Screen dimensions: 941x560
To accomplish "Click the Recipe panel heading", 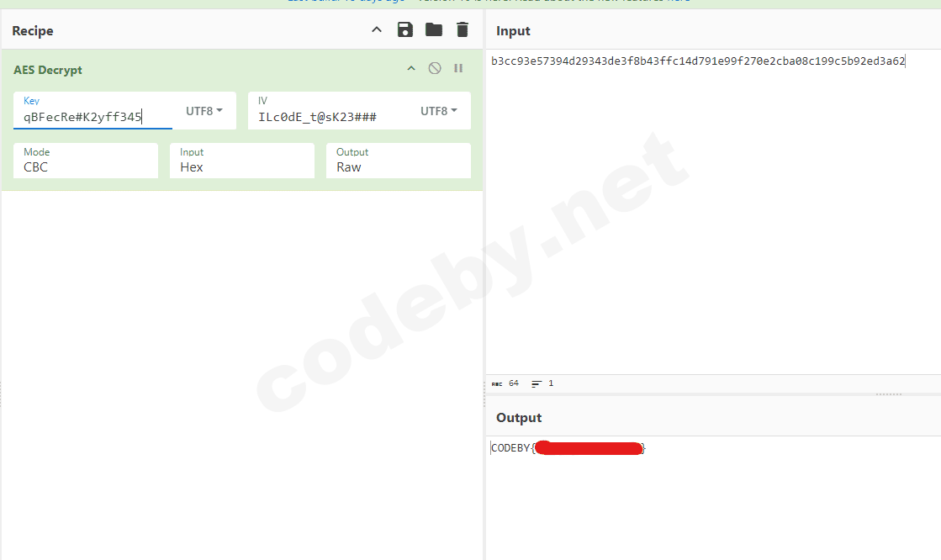I will tap(33, 31).
